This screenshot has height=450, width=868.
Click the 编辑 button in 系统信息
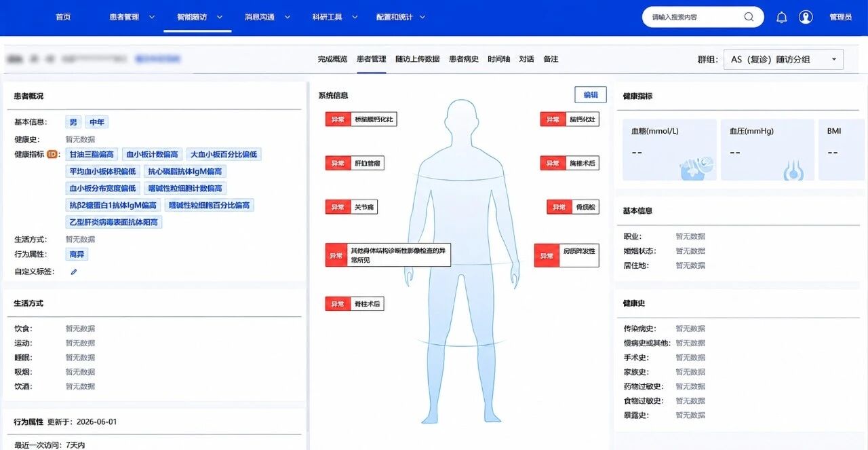(591, 95)
